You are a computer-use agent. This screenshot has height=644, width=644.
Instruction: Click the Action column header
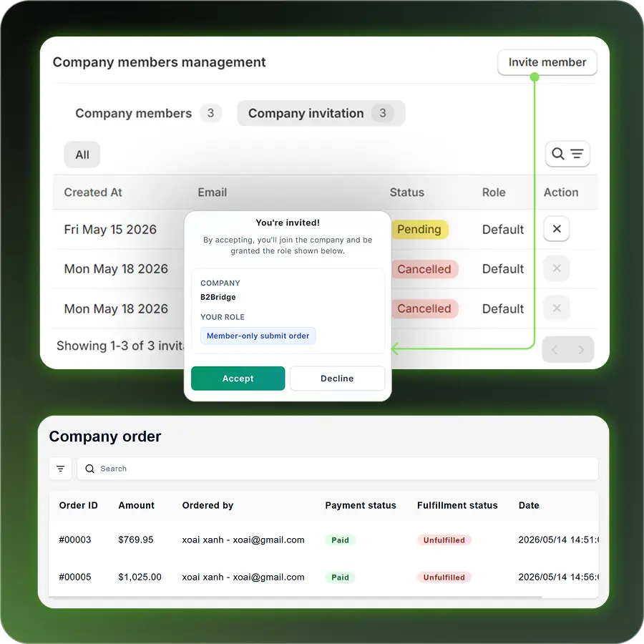pos(561,192)
